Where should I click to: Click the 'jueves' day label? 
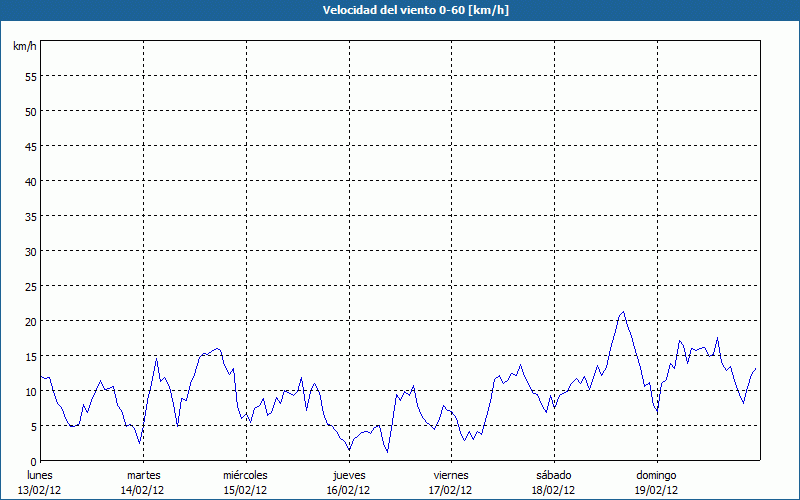point(348,475)
